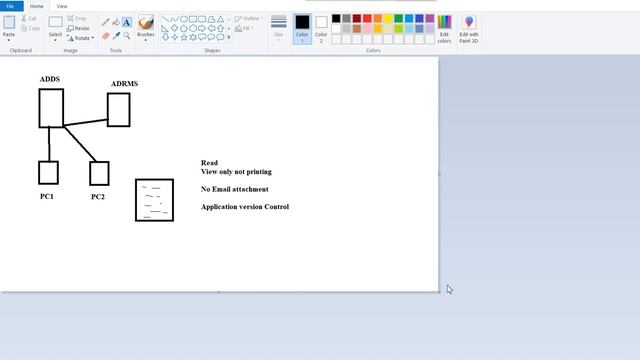Choose the Six-point star shape
This screenshot has height=360, width=640.
tap(193, 37)
